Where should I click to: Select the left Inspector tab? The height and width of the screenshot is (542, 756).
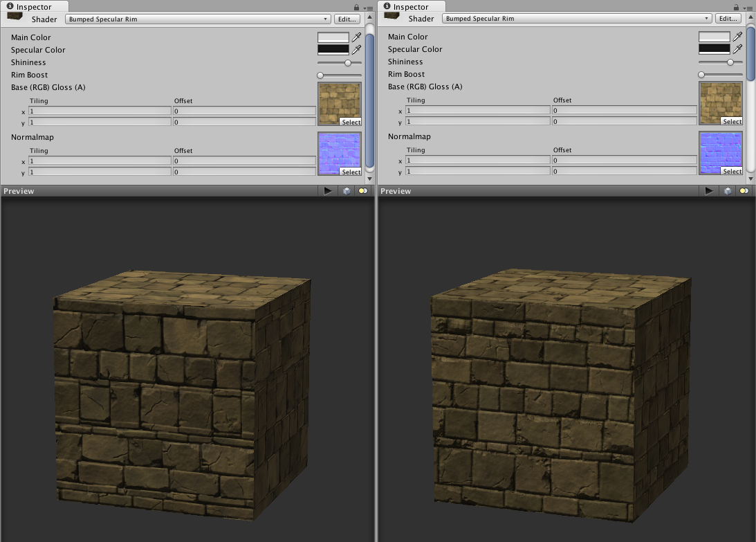pos(30,7)
